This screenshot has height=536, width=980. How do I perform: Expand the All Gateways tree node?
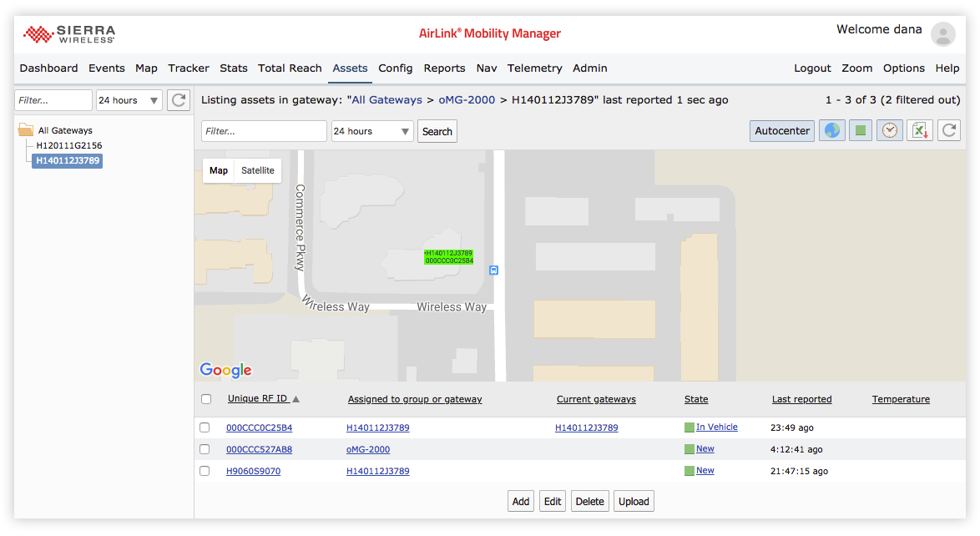[65, 130]
